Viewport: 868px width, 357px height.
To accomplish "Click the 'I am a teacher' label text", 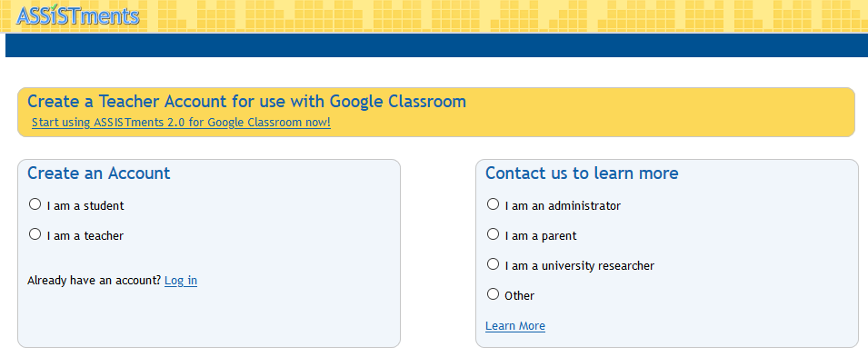I will pos(85,236).
